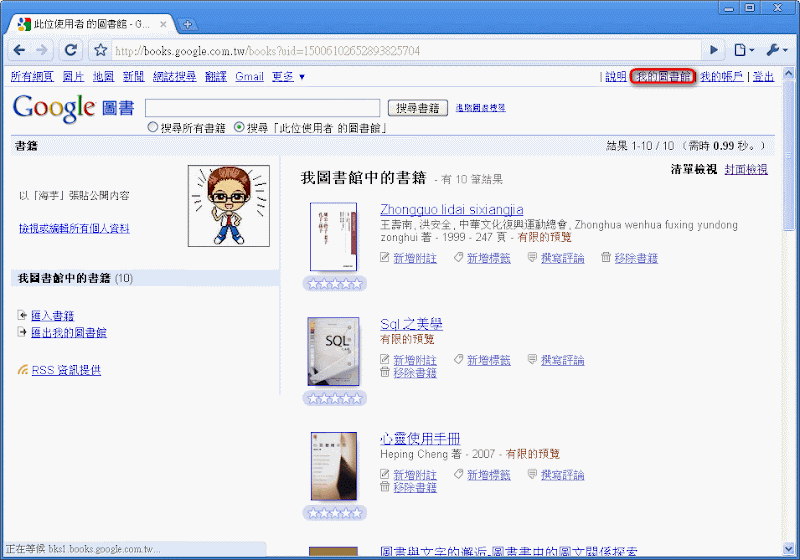Click 新增附註 for 心靈使用手冊

click(x=415, y=475)
